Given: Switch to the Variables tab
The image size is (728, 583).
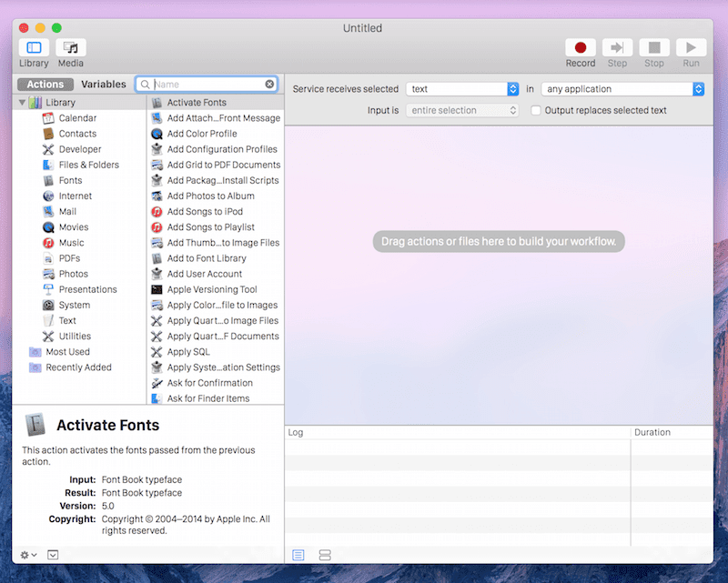Looking at the screenshot, I should [x=104, y=85].
